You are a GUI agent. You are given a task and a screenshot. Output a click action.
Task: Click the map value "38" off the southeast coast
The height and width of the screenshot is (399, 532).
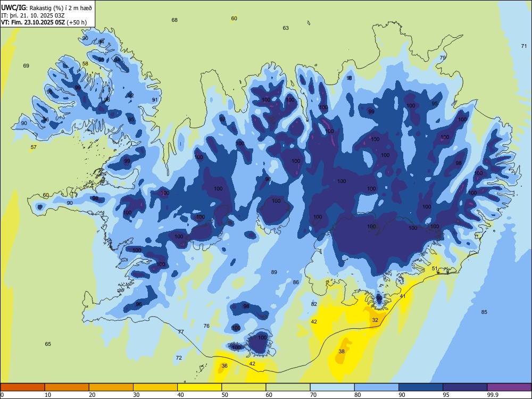342,351
